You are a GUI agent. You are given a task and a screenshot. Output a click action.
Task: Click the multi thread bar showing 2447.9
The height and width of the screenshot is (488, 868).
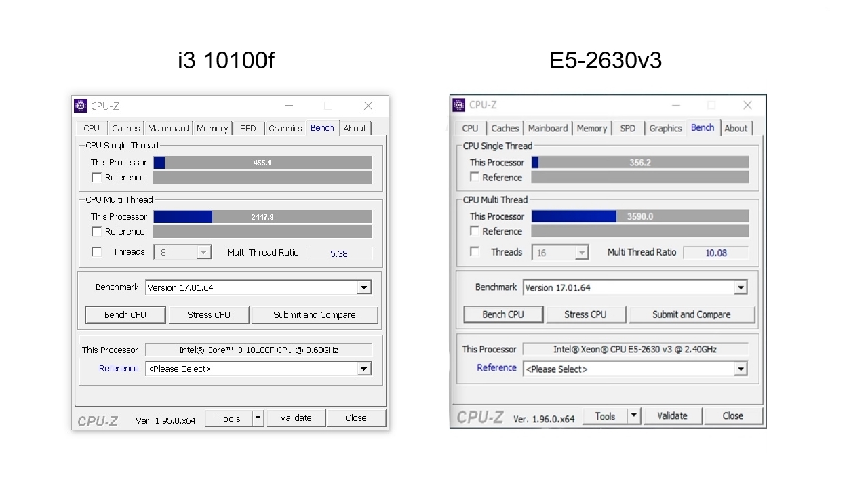click(263, 217)
